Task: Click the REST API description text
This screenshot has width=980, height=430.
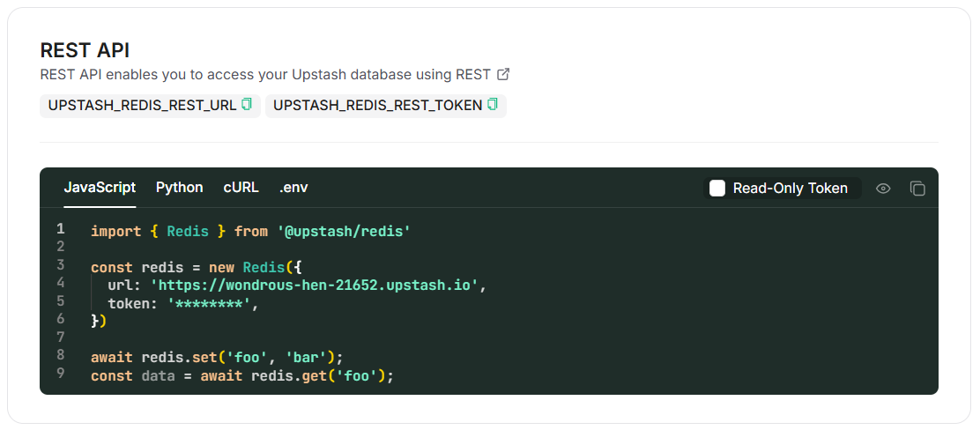Action: point(265,74)
